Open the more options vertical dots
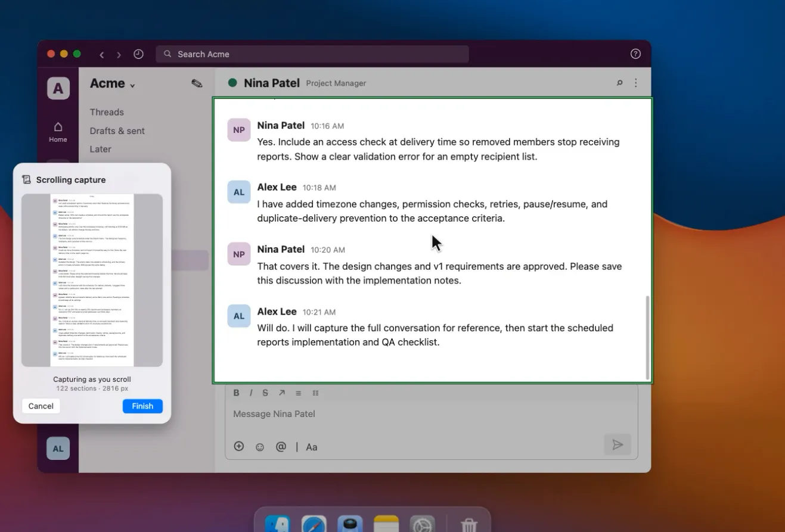The width and height of the screenshot is (785, 532). pos(636,83)
